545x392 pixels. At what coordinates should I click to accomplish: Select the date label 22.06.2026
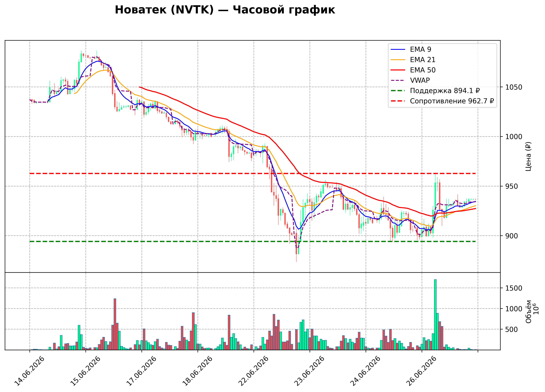click(253, 371)
